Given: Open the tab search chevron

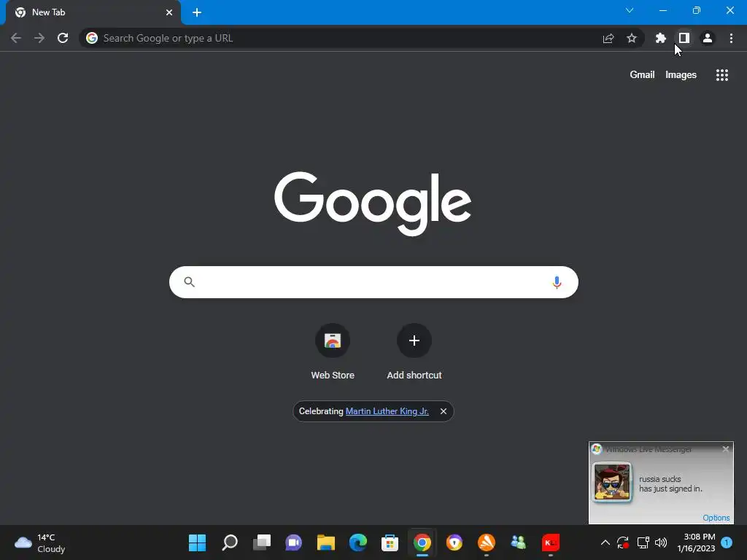Looking at the screenshot, I should point(630,10).
